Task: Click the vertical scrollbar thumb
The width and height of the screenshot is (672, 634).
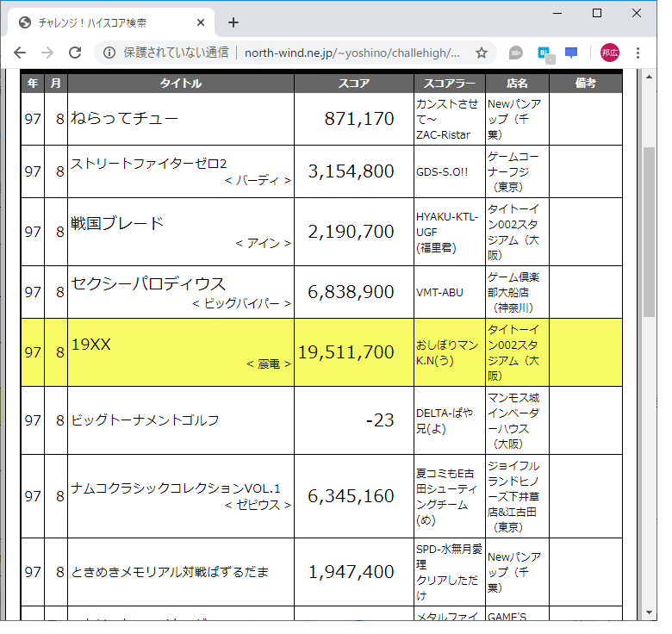Action: coord(649,232)
